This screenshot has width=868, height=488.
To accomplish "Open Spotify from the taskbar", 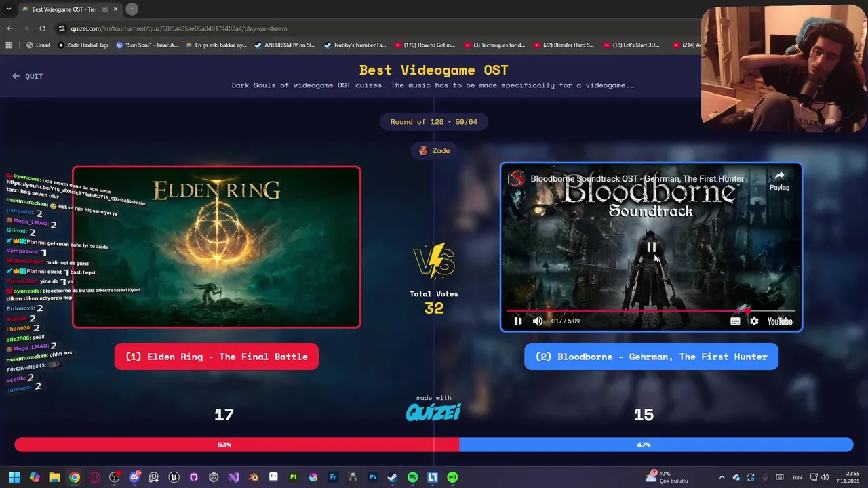I will [412, 477].
